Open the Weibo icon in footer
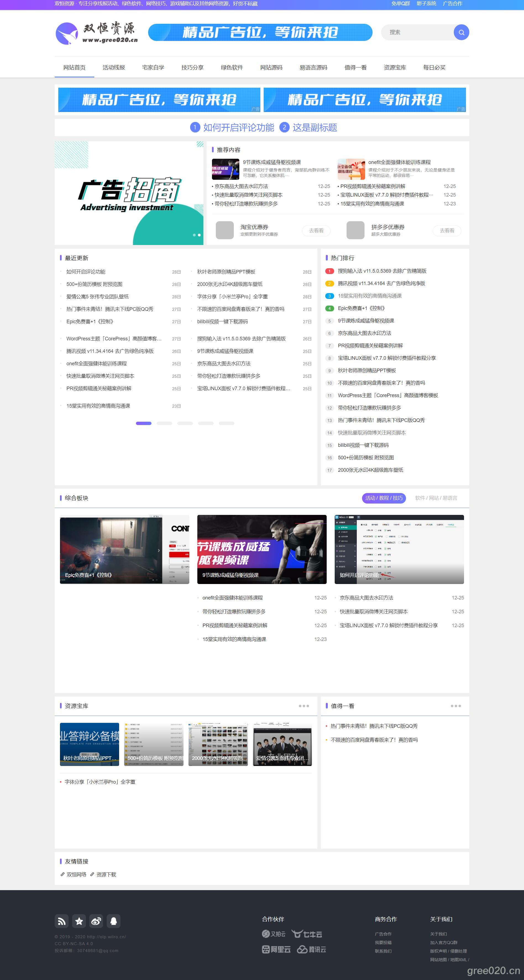The width and height of the screenshot is (524, 980). tap(96, 921)
